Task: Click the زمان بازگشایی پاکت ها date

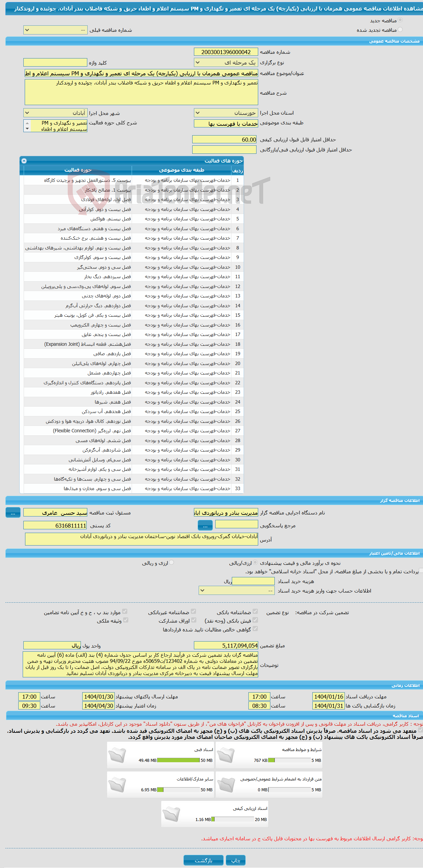Action: pos(329,706)
